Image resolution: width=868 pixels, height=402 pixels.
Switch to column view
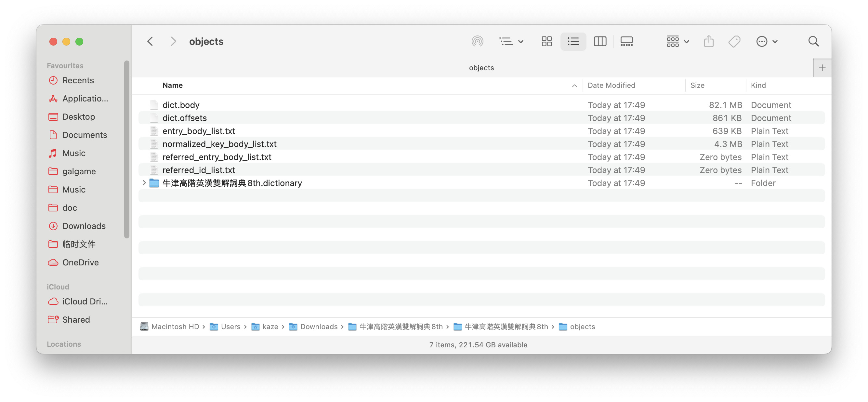pos(600,42)
